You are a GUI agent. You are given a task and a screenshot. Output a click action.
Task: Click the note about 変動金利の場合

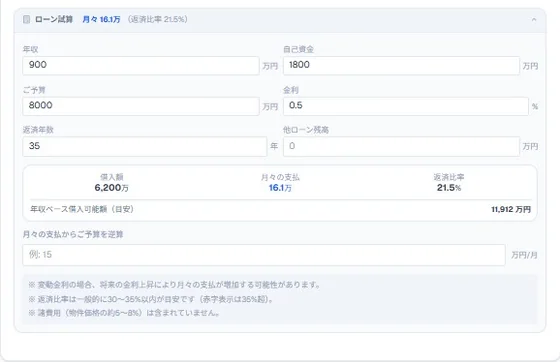tap(175, 285)
